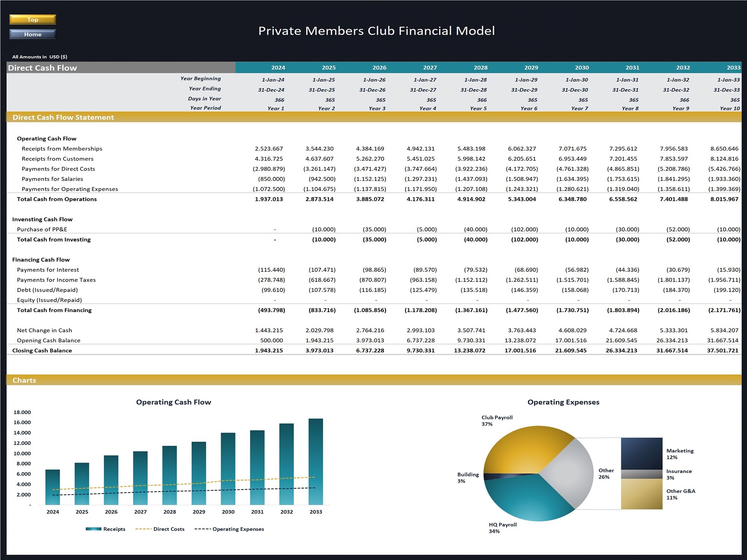This screenshot has height=560, width=747.
Task: Select the Purchase of PP&E row label
Action: point(42,229)
